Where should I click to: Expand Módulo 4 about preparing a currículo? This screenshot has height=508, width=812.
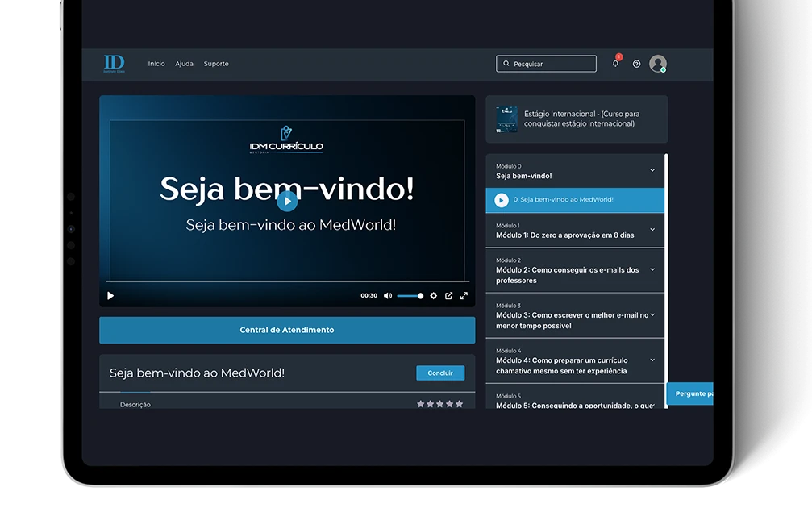(x=652, y=360)
